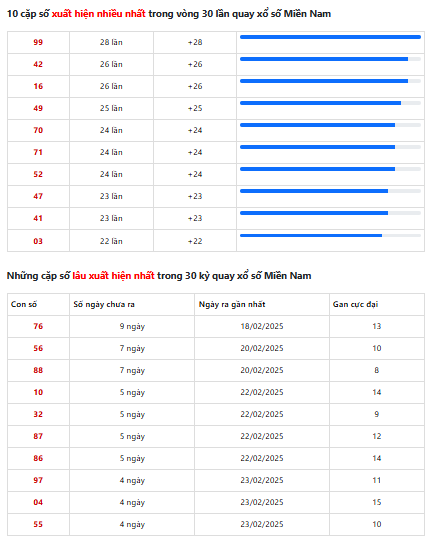
Task: Select the Gan cực đại value 15
Action: 377,502
